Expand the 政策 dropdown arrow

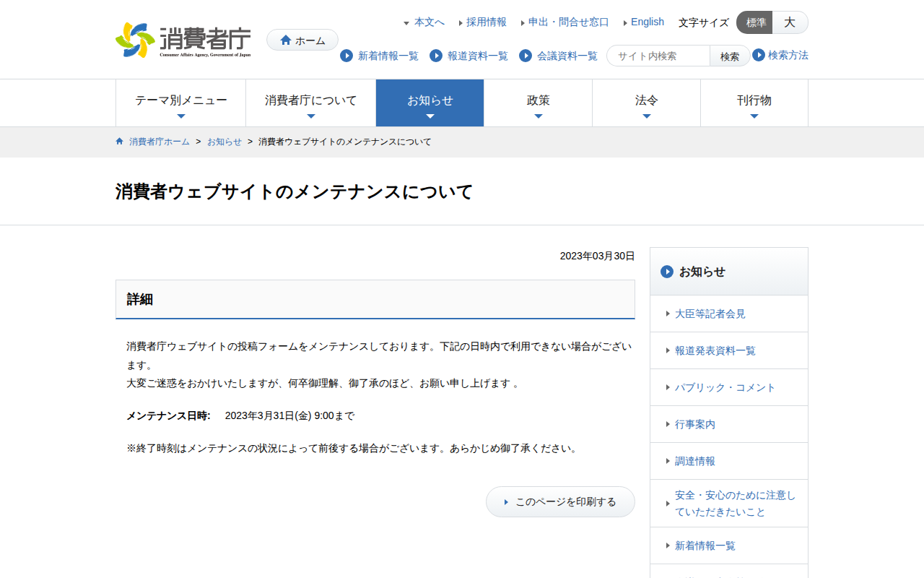539,116
